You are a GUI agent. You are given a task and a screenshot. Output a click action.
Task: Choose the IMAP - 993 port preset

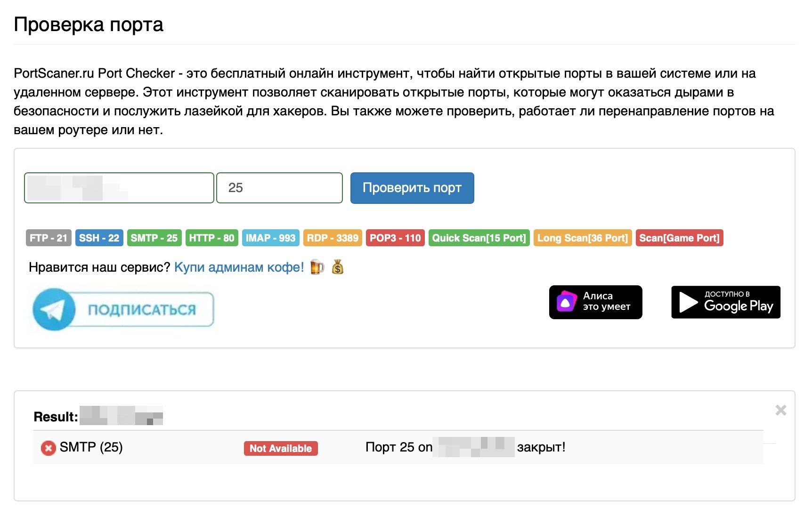coord(270,238)
